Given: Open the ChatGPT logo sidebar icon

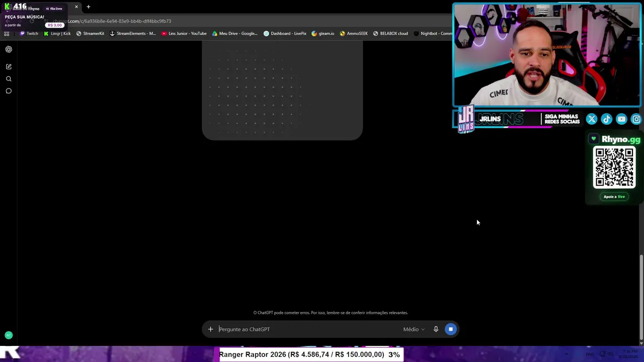Looking at the screenshot, I should coord(9,49).
